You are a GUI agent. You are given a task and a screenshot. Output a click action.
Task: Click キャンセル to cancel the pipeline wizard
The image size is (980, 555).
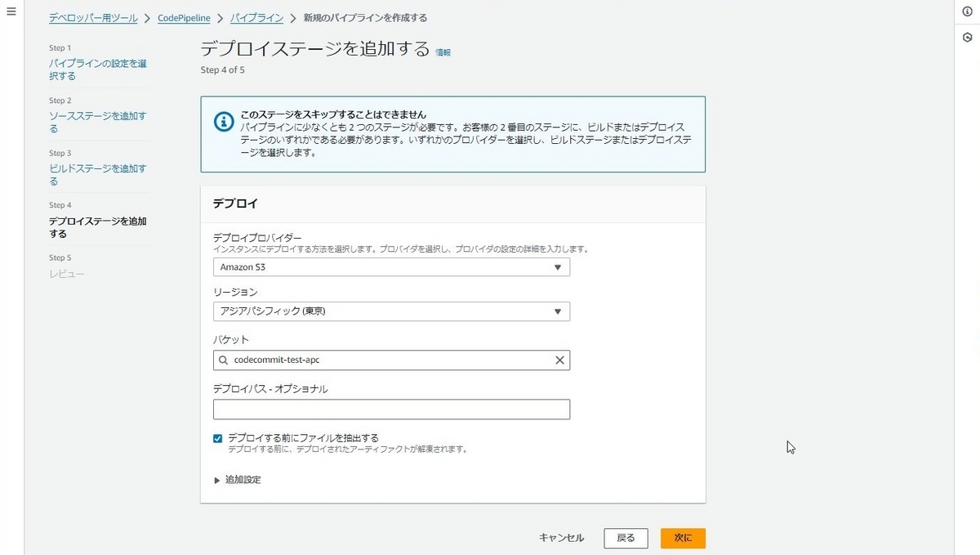pyautogui.click(x=561, y=538)
